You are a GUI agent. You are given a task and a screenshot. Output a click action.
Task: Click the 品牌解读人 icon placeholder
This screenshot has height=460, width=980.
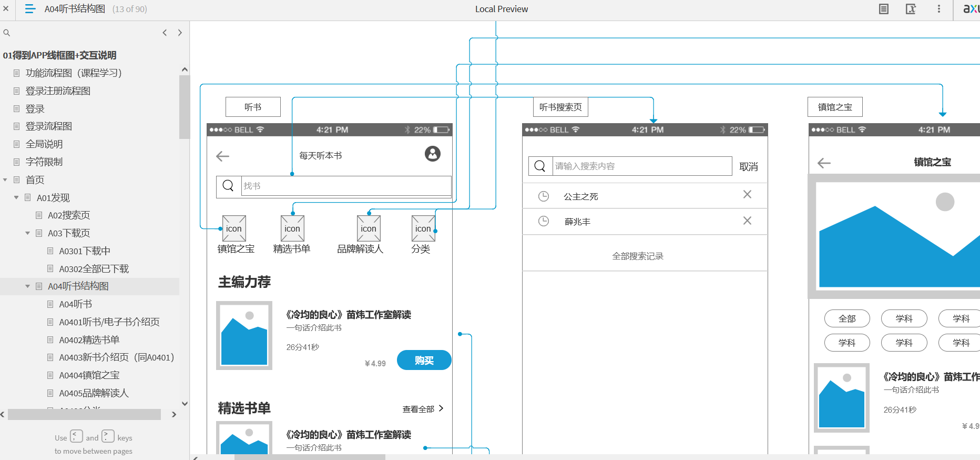click(369, 228)
